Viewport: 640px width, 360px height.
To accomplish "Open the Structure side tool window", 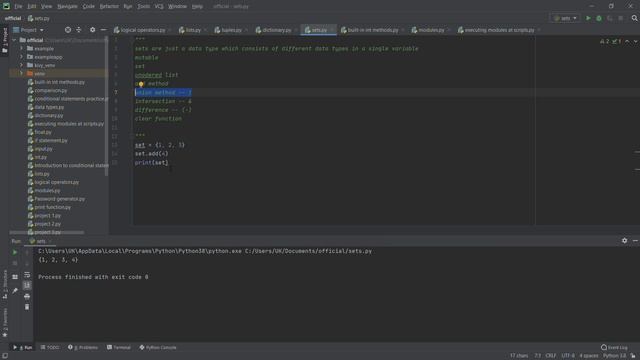I will [x=5, y=285].
